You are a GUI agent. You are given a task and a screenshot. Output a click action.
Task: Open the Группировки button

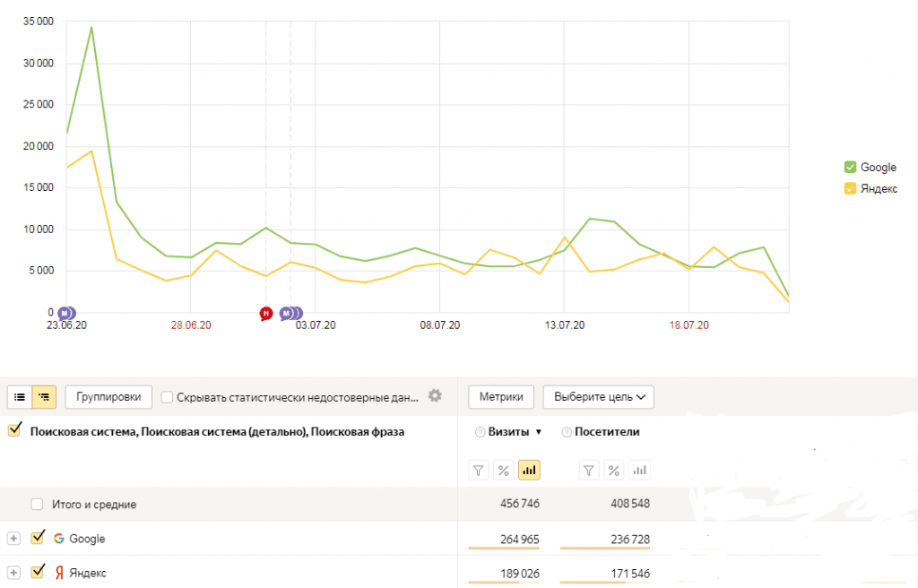pos(108,397)
